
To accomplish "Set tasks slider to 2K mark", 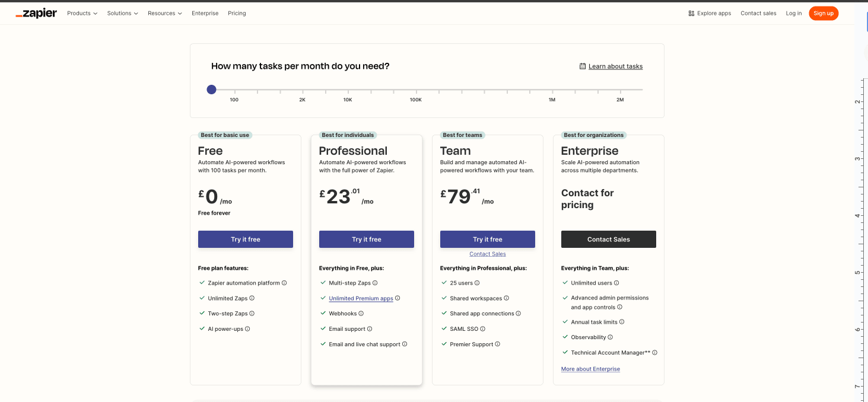I will 303,90.
